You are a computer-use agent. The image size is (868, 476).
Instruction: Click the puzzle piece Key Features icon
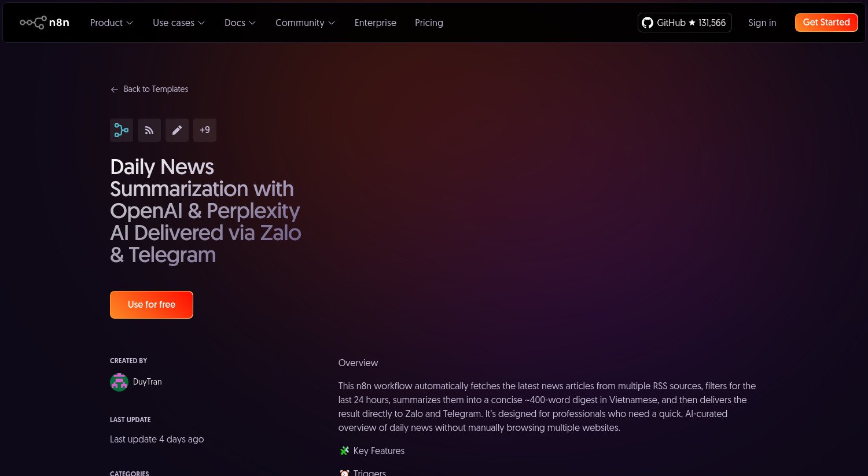[x=344, y=451]
